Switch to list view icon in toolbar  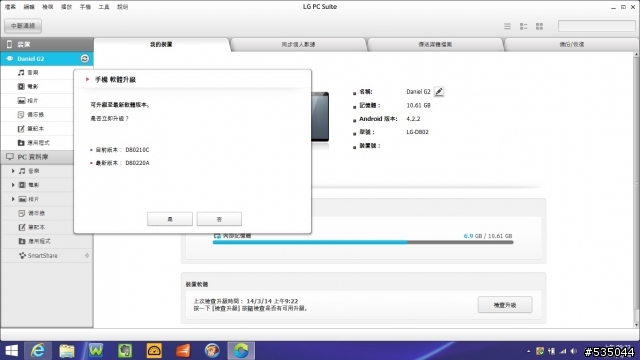click(507, 26)
